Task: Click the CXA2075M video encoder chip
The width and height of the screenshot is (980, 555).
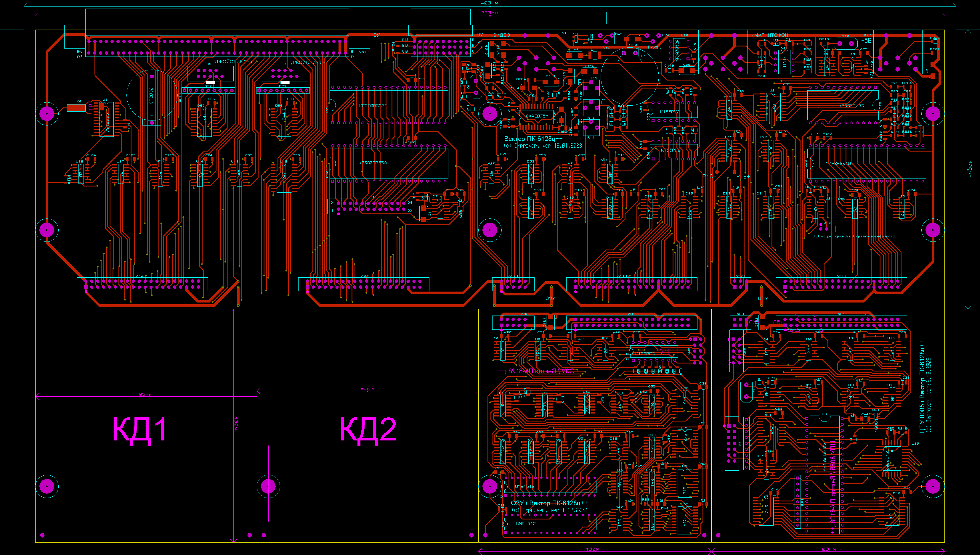Action: tap(537, 116)
